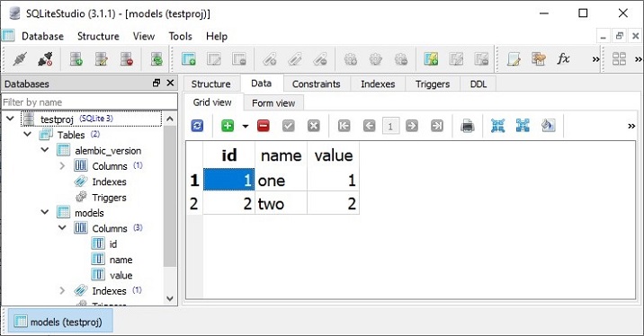The width and height of the screenshot is (644, 336).
Task: Go to the next data page
Action: 412,126
